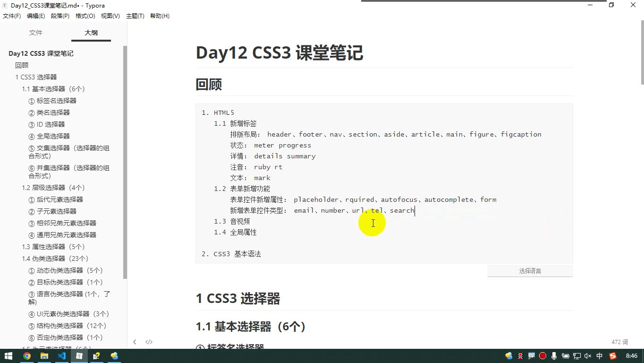The image size is (644, 363).
Task: Click the Day12 CSS3 课堂笔记 document heading
Action: [x=280, y=53]
